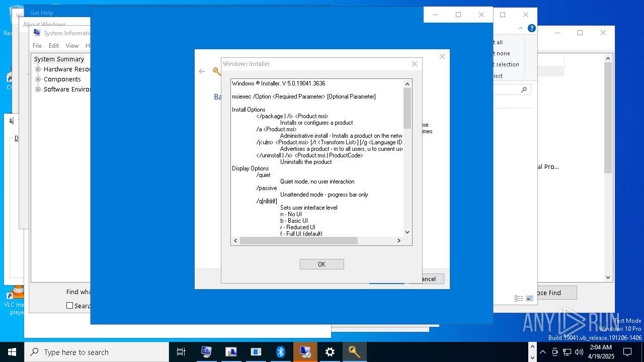Open the taskbar app with blue window icon

click(x=256, y=352)
